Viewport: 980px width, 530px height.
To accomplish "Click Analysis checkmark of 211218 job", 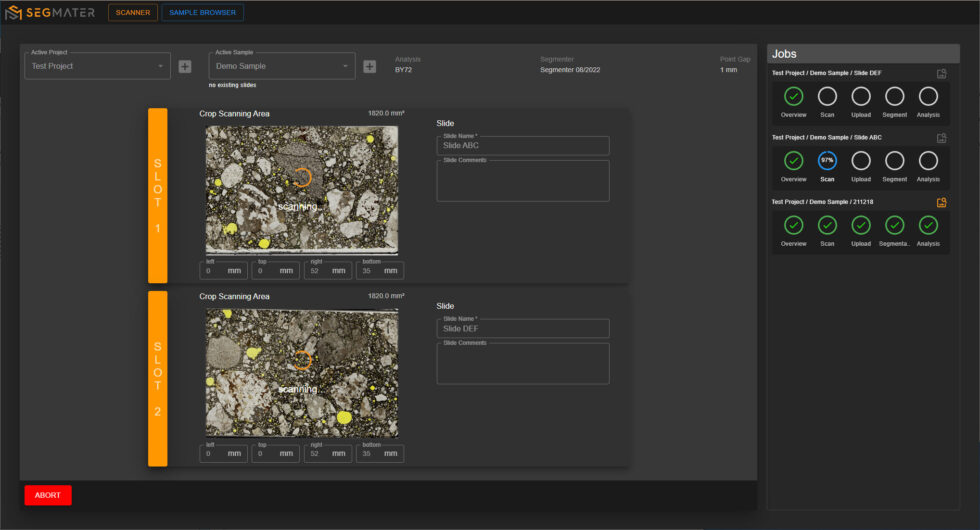I will (928, 225).
